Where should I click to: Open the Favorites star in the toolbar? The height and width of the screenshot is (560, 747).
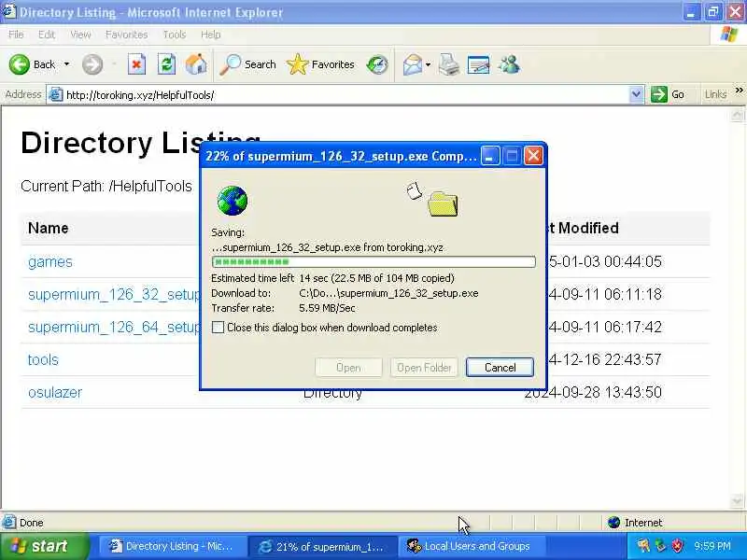tap(320, 64)
